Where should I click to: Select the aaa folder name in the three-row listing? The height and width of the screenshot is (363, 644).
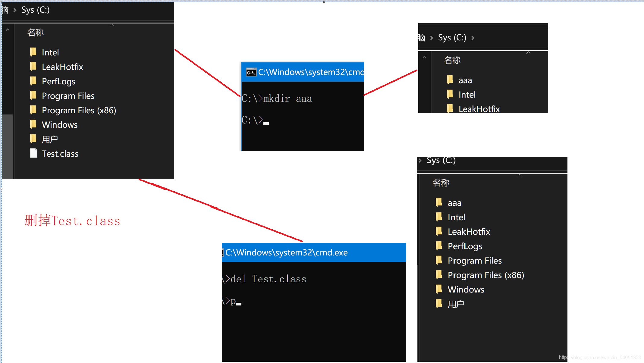(x=465, y=80)
